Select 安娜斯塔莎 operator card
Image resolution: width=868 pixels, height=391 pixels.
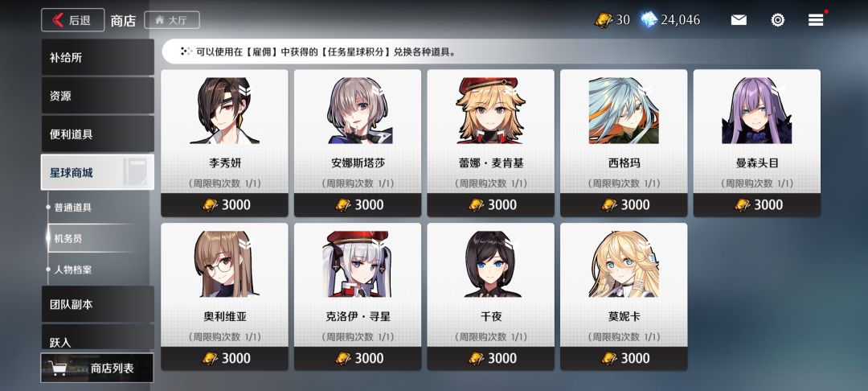(358, 143)
